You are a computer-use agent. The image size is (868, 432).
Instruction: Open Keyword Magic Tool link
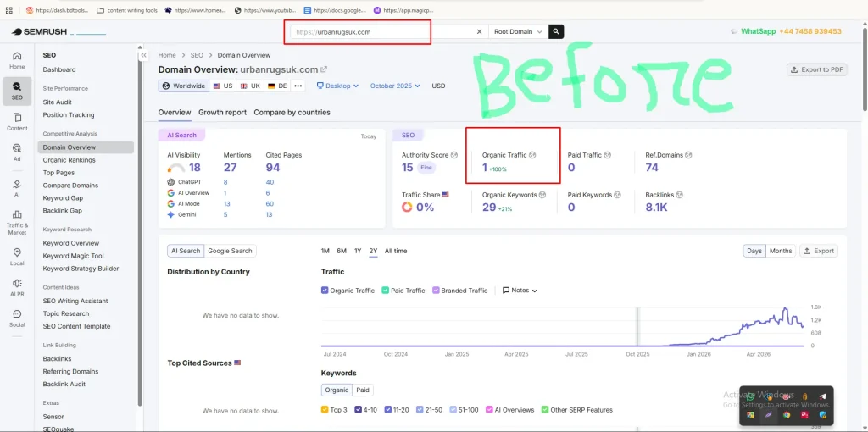(x=73, y=256)
